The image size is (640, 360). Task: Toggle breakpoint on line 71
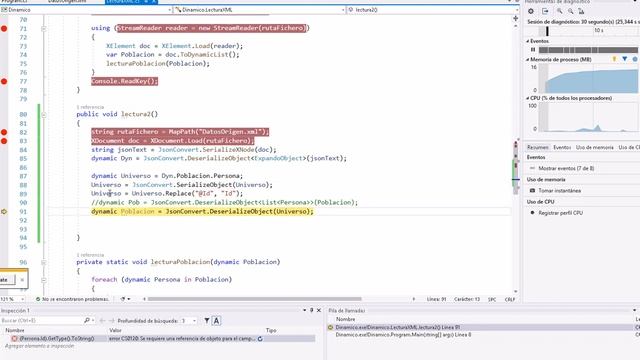click(x=4, y=28)
